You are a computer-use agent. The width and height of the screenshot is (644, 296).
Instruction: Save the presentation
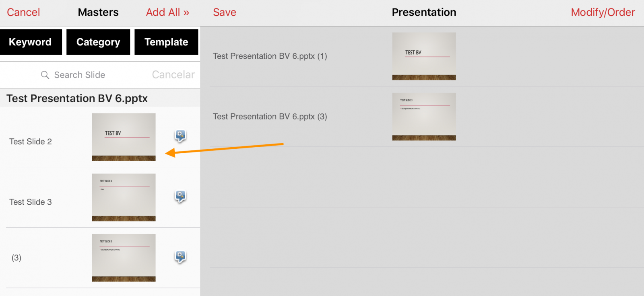(x=225, y=12)
